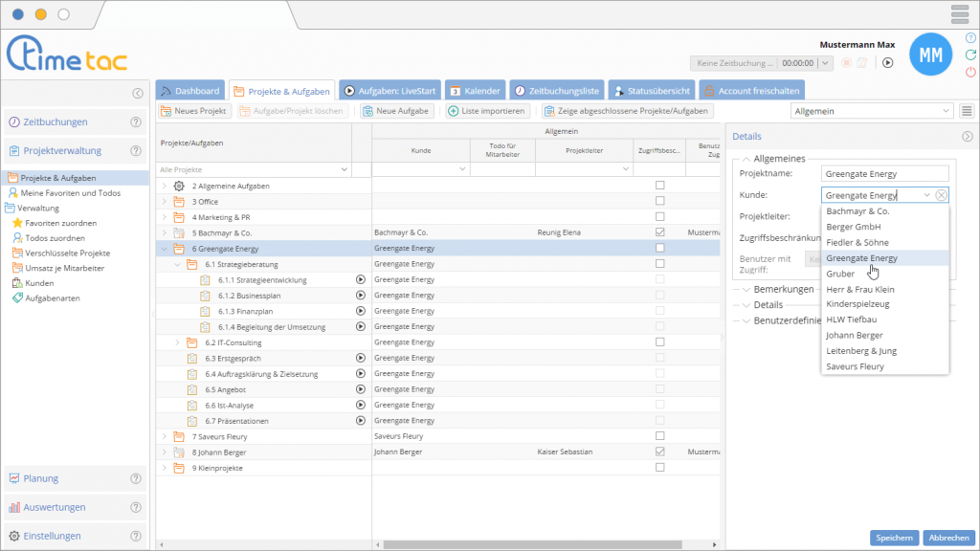The height and width of the screenshot is (551, 980).
Task: Click the help icon beside Zeitbuchungen
Action: click(135, 122)
